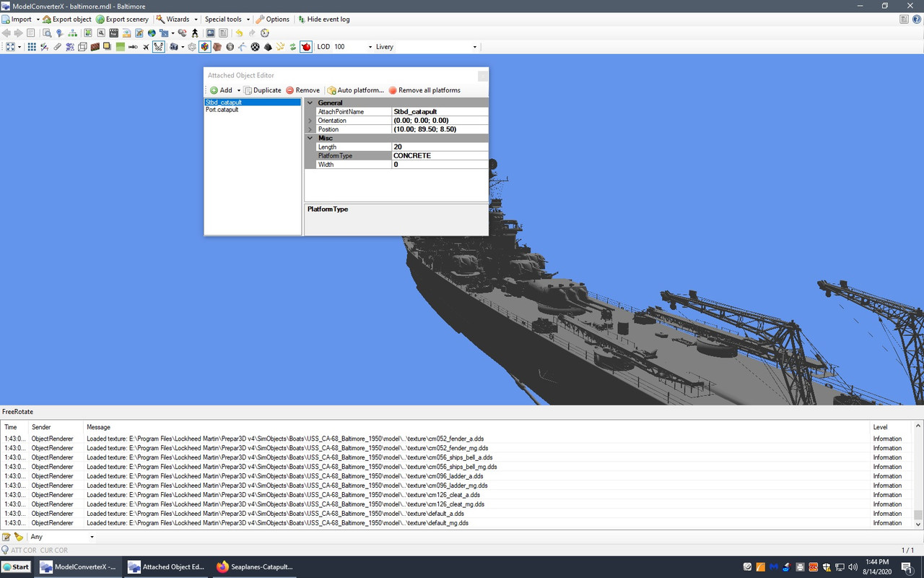924x578 pixels.
Task: Click the Remove button
Action: pyautogui.click(x=302, y=90)
